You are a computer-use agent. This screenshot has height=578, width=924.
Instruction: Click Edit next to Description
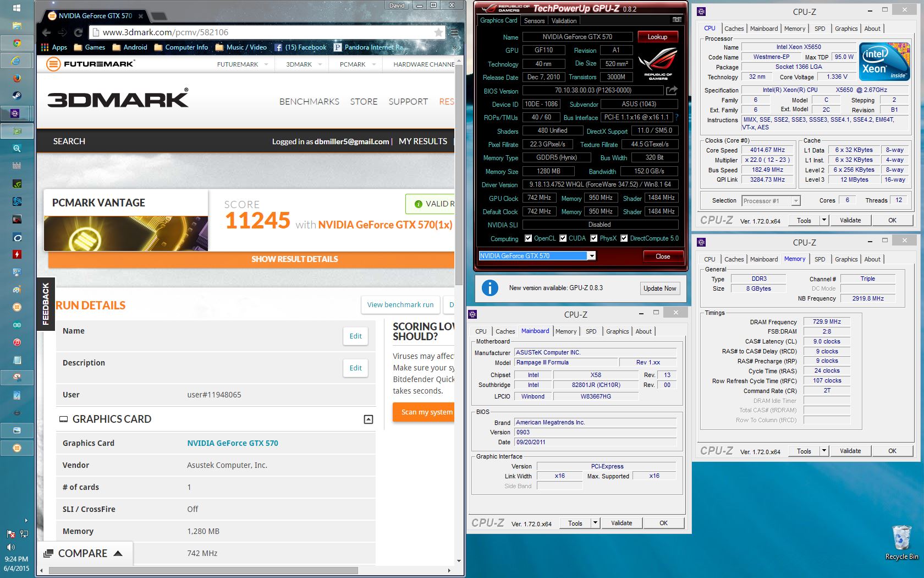coord(356,368)
